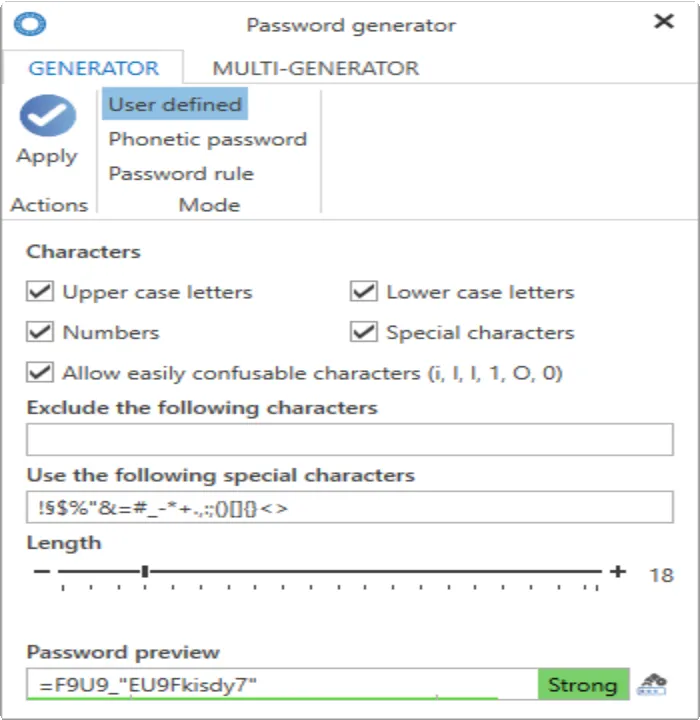
Task: Close the Password generator window
Action: pyautogui.click(x=664, y=21)
